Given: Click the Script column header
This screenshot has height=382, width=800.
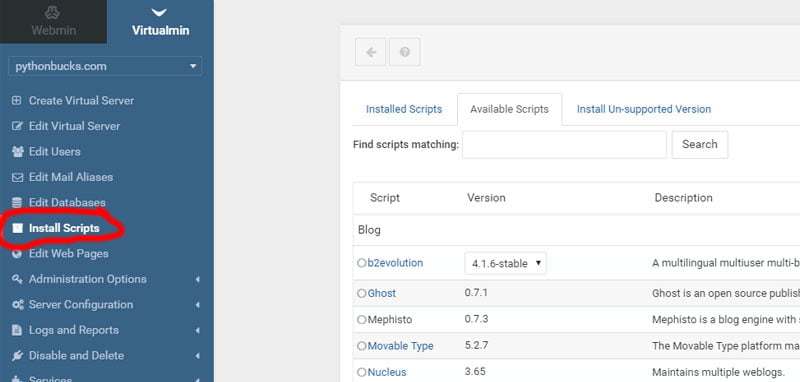Looking at the screenshot, I should click(385, 198).
